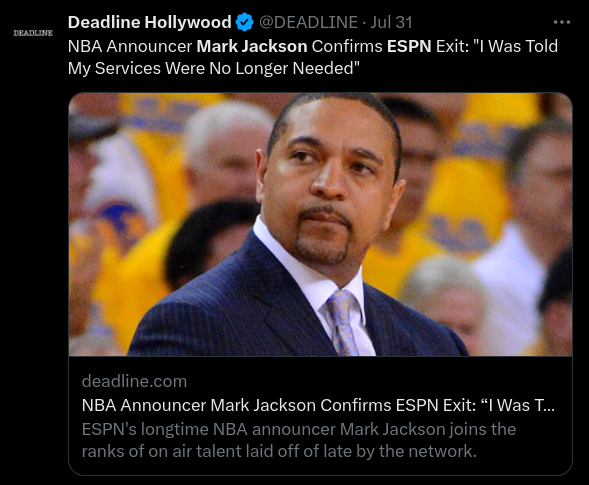Open the Jul 31 timestamp permalink
The width and height of the screenshot is (589, 485).
(391, 22)
